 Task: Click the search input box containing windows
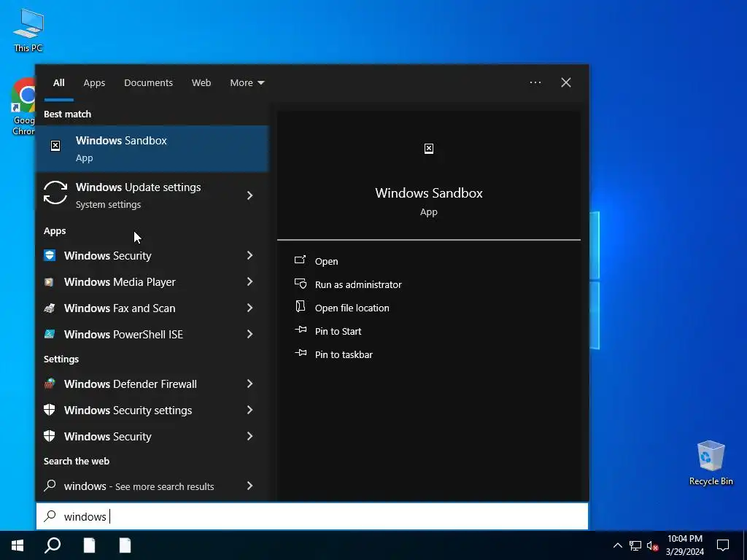312,516
